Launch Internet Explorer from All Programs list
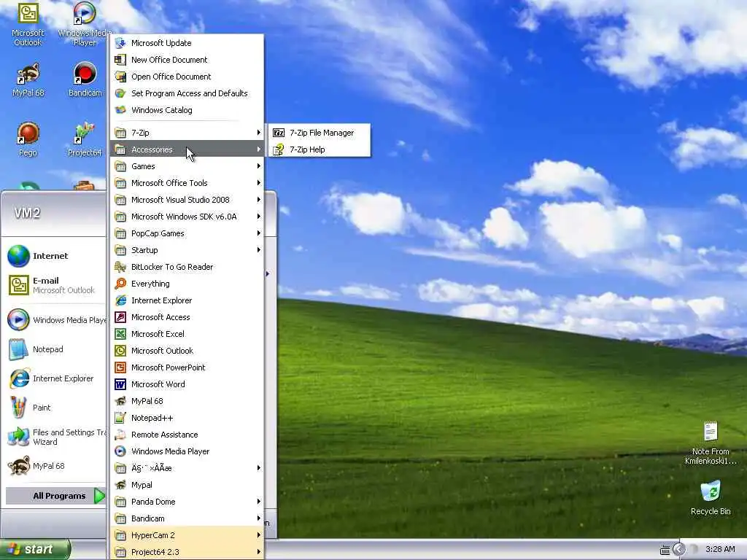 [x=187, y=300]
